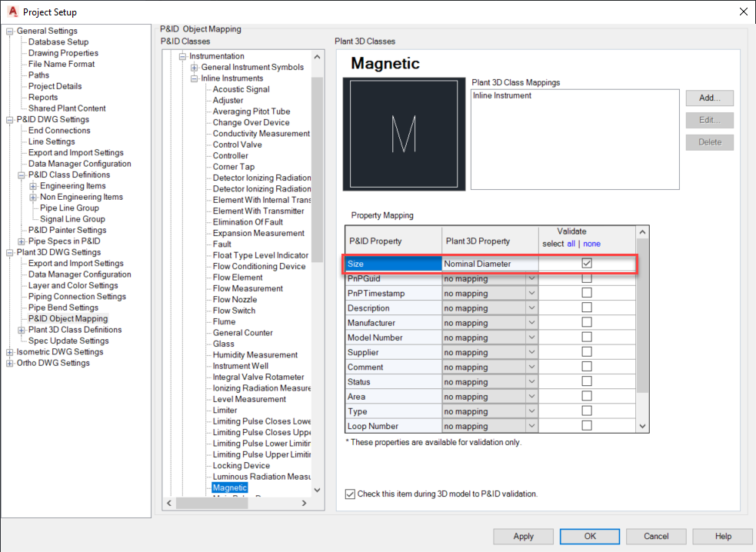Check the Status validate box
Viewport: 756px width, 552px height.
(587, 381)
